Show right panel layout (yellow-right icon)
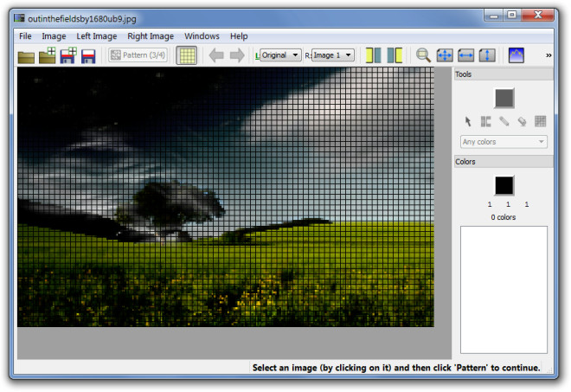Viewport: 571px width, 392px height. (395, 55)
